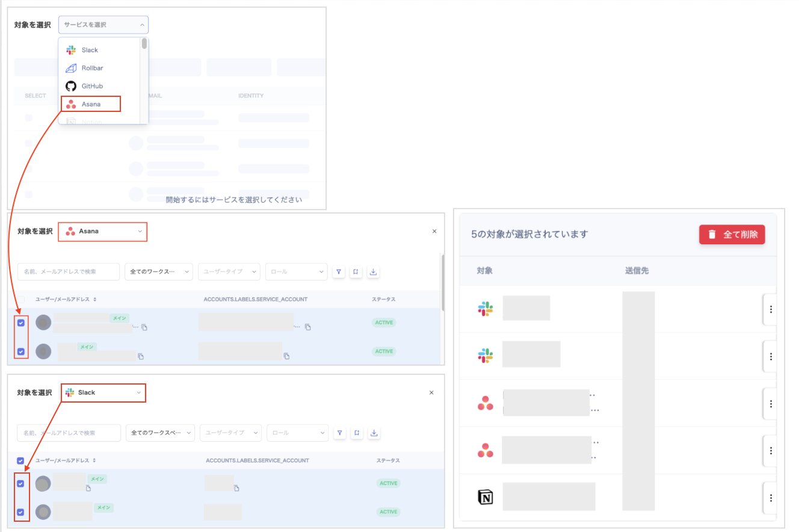Click the ACTIVE badge of the first Asana user
The height and width of the screenshot is (532, 799).
pyautogui.click(x=384, y=323)
